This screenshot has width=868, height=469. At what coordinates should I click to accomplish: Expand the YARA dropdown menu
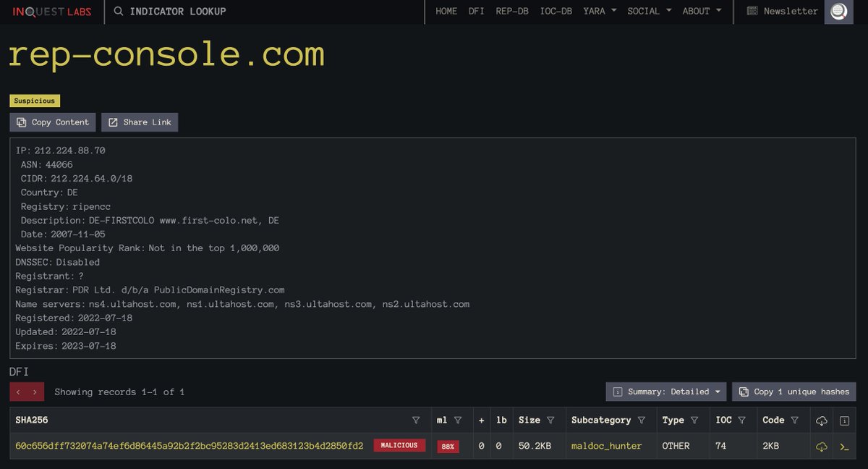pos(600,12)
